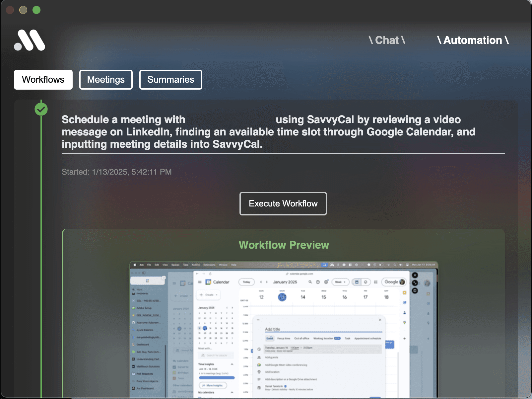This screenshot has width=532, height=399.
Task: Click the green checkmark workflow status icon
Action: point(41,109)
